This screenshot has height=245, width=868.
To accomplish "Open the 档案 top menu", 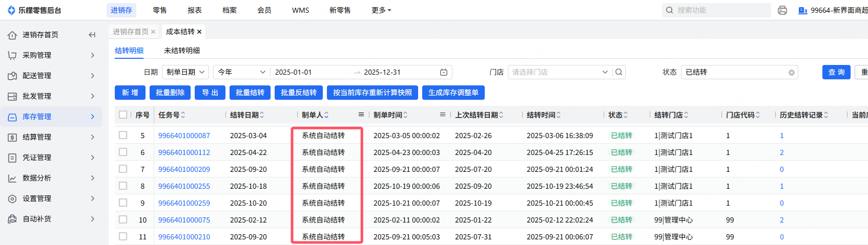I will click(230, 10).
